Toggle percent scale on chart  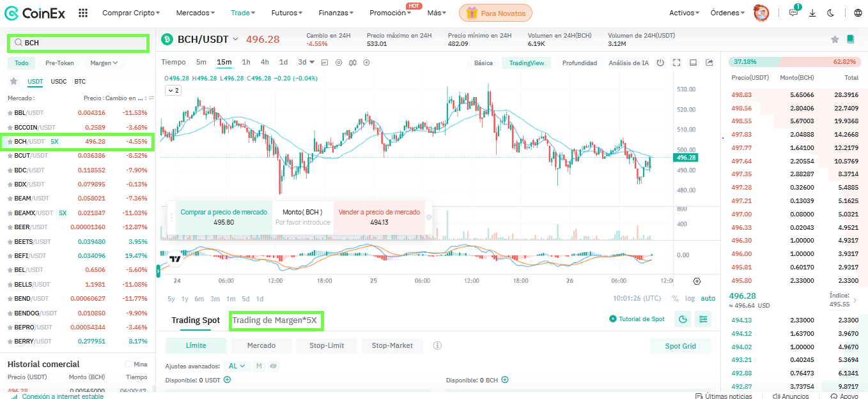[x=676, y=299]
